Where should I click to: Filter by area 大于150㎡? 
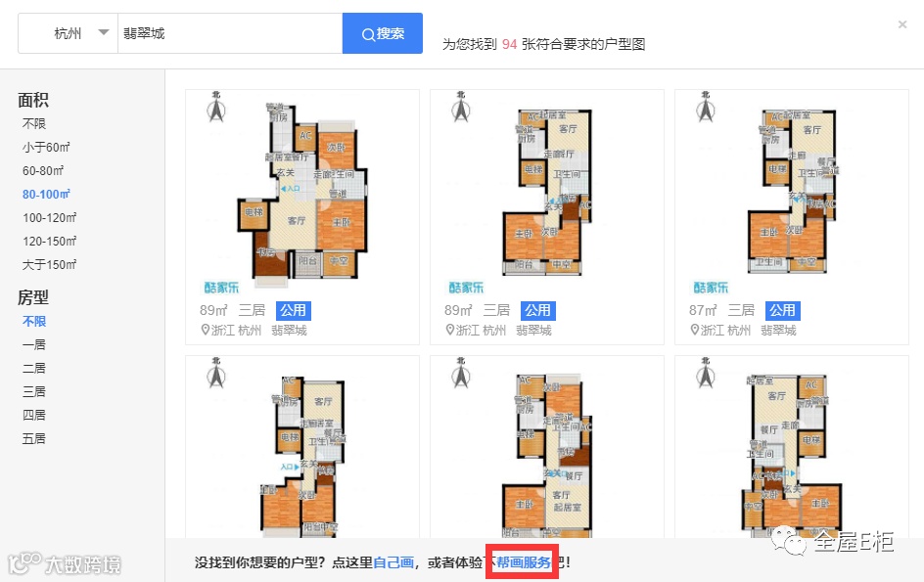click(x=50, y=265)
